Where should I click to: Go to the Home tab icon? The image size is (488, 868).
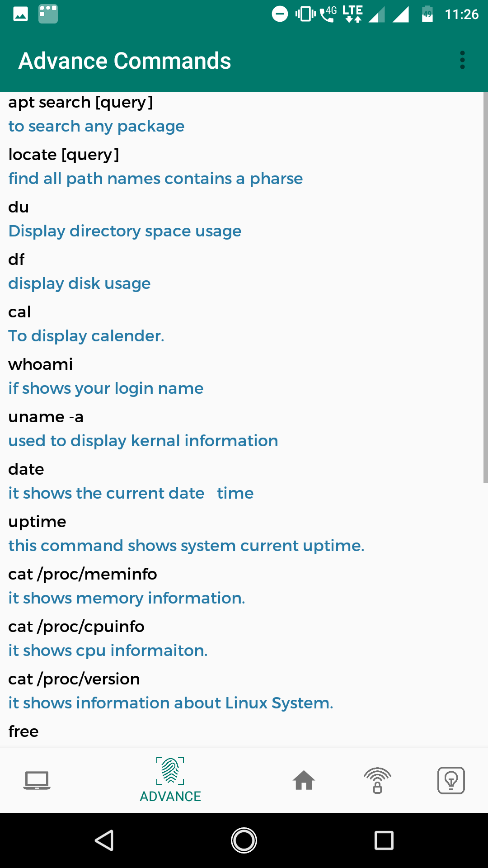304,780
